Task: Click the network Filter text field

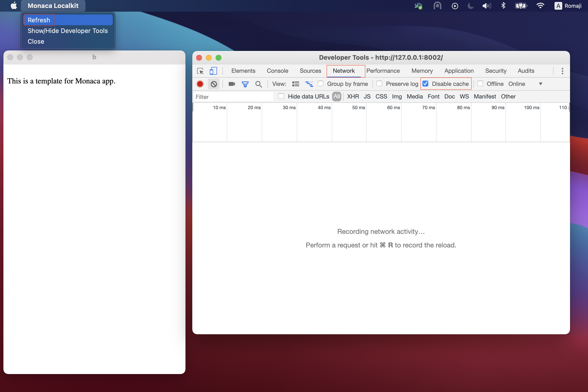Action: coord(234,97)
